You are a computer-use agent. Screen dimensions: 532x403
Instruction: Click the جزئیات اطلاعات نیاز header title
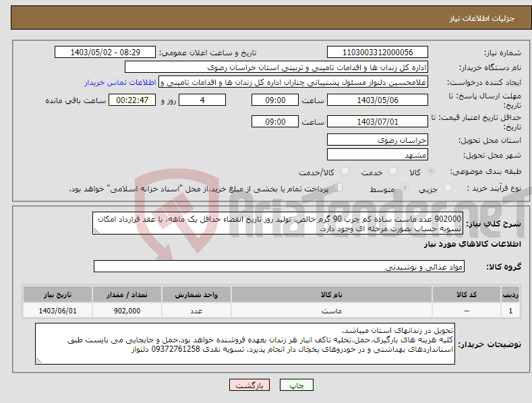tap(482, 18)
